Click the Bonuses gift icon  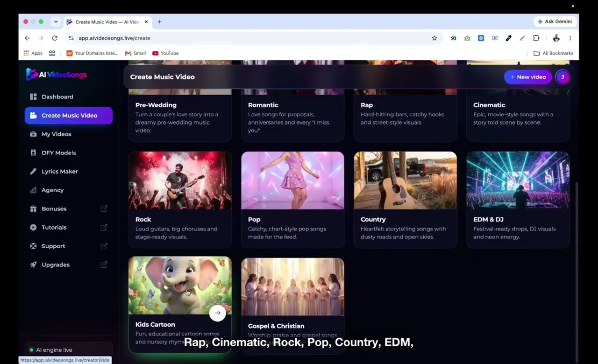pyautogui.click(x=33, y=209)
